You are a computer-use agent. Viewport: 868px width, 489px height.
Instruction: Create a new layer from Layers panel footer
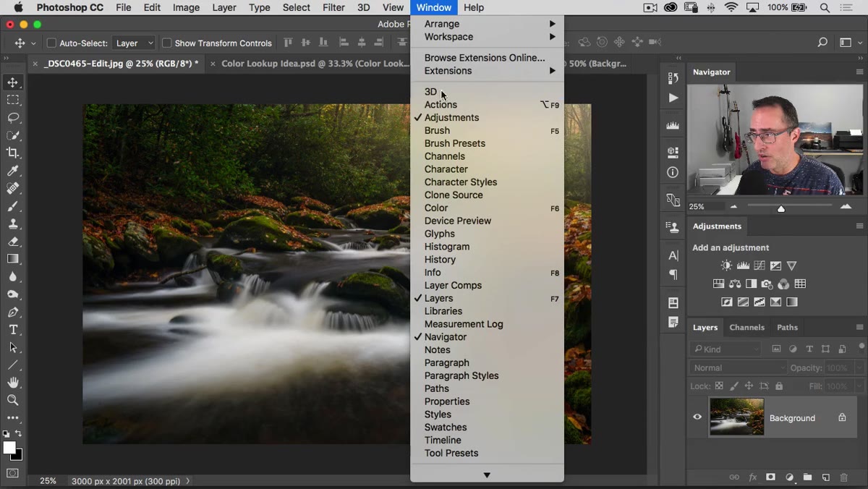pos(825,477)
